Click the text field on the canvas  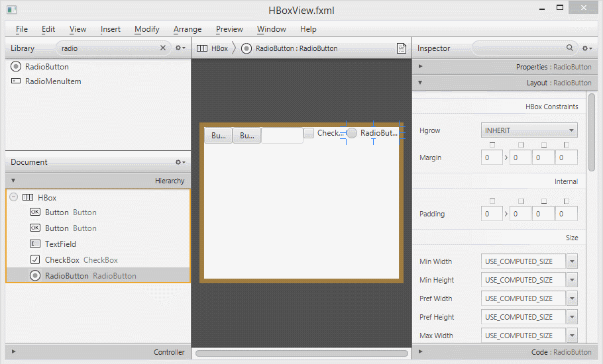click(282, 136)
